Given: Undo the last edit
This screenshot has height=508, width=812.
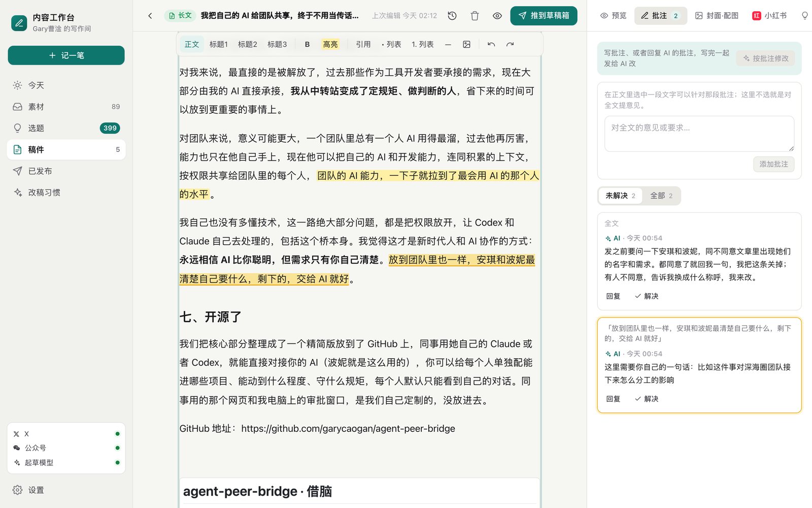Looking at the screenshot, I should click(x=491, y=45).
